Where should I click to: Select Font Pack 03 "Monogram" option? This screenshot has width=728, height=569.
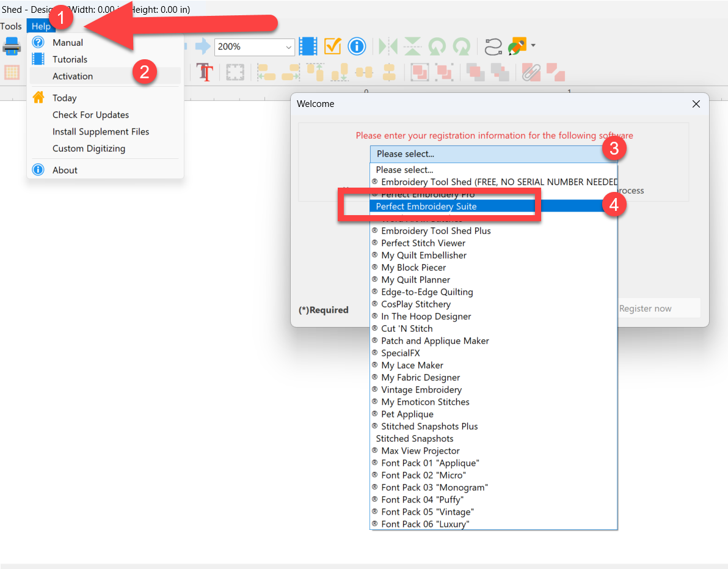493,487
